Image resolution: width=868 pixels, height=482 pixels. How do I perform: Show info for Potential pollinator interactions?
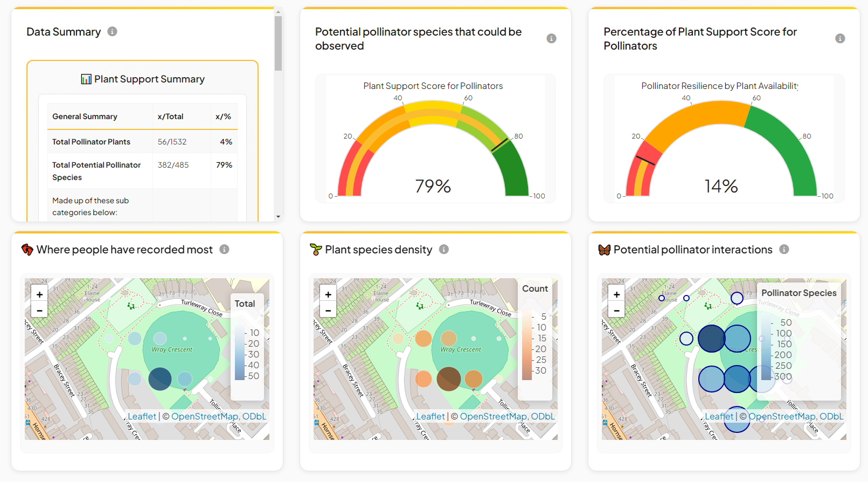pyautogui.click(x=784, y=250)
